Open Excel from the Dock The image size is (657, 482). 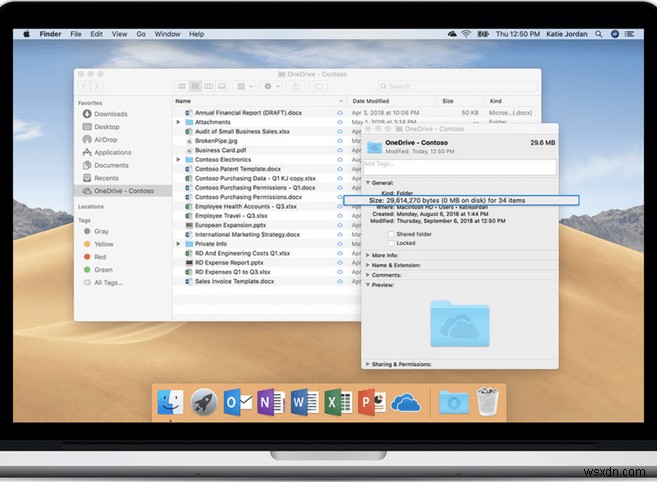pos(338,402)
